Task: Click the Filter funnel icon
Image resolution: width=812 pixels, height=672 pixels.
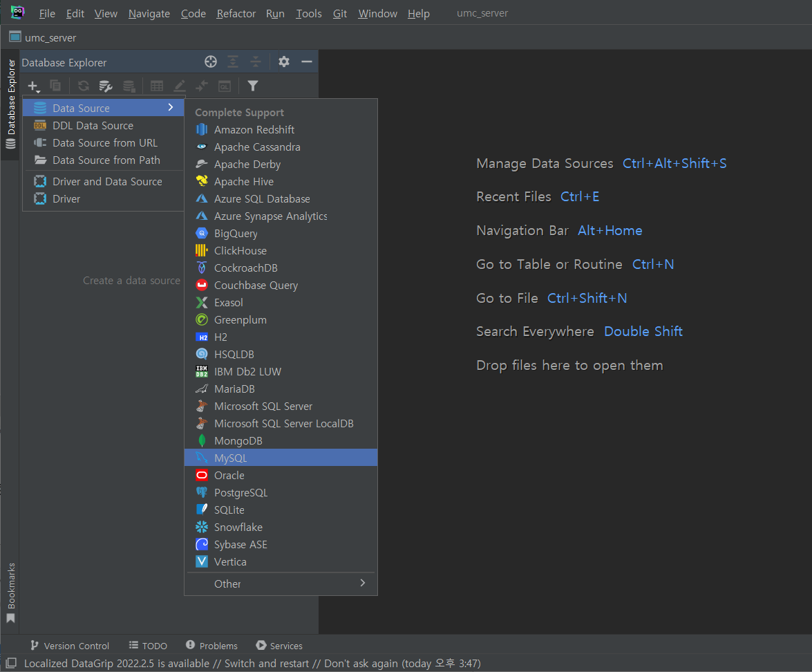Action: [x=253, y=86]
